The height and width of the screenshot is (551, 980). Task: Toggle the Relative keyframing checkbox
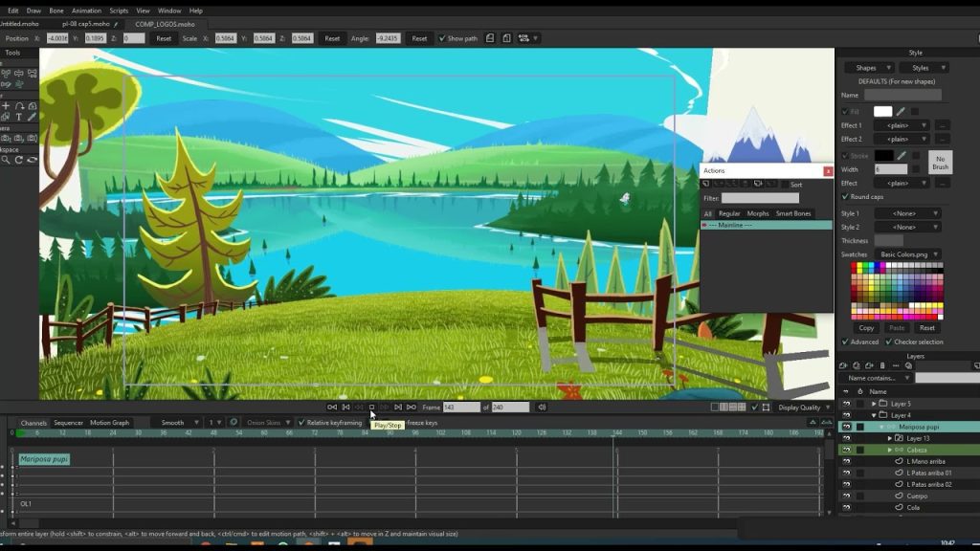pyautogui.click(x=301, y=423)
